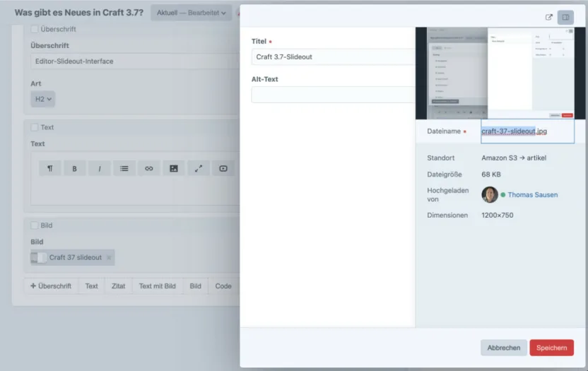Toggle italic formatting in Text editor
Screen dimensions: 588x371
100,168
